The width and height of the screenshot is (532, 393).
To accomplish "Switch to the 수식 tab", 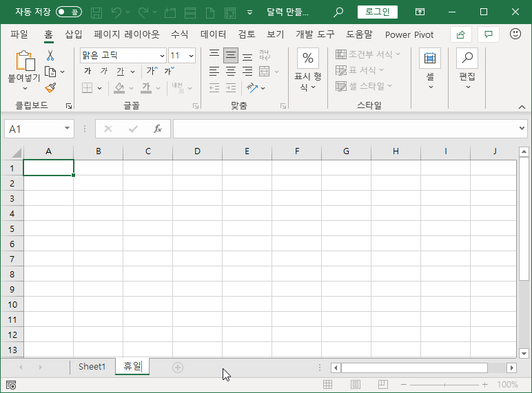I will [179, 34].
